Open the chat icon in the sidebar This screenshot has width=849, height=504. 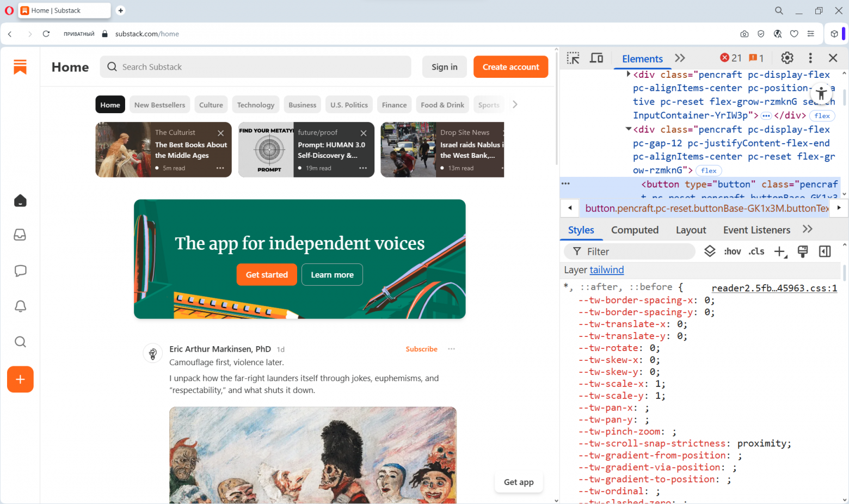point(20,271)
